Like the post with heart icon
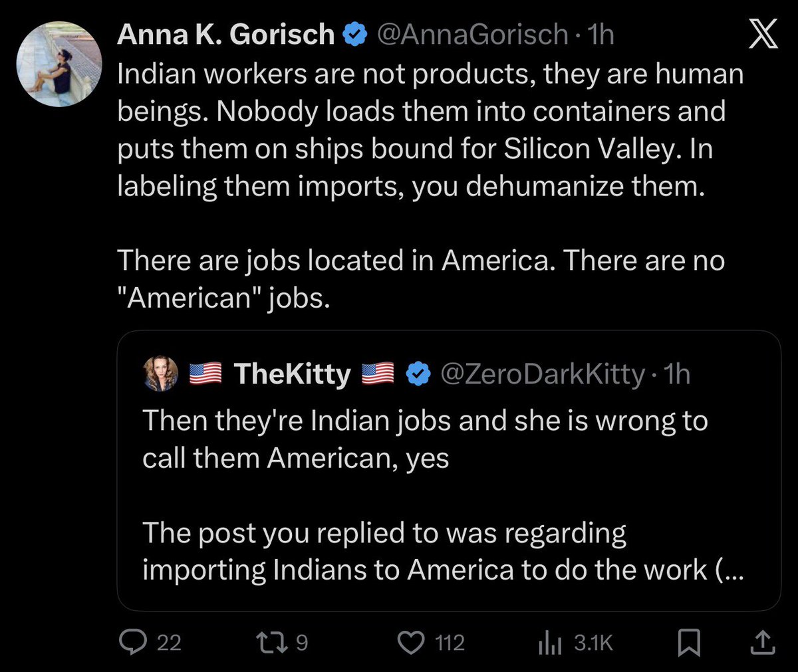The image size is (798, 672). click(410, 642)
